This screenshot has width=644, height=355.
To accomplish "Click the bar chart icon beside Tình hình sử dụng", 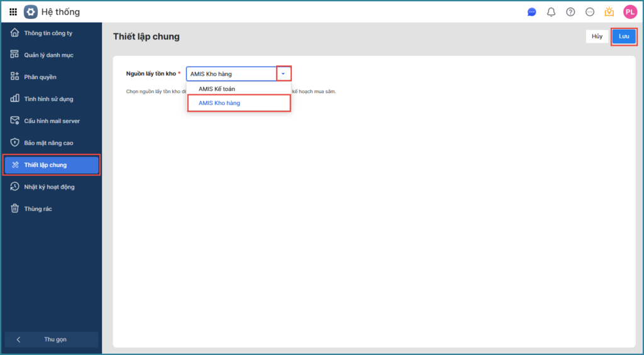I will (x=15, y=99).
